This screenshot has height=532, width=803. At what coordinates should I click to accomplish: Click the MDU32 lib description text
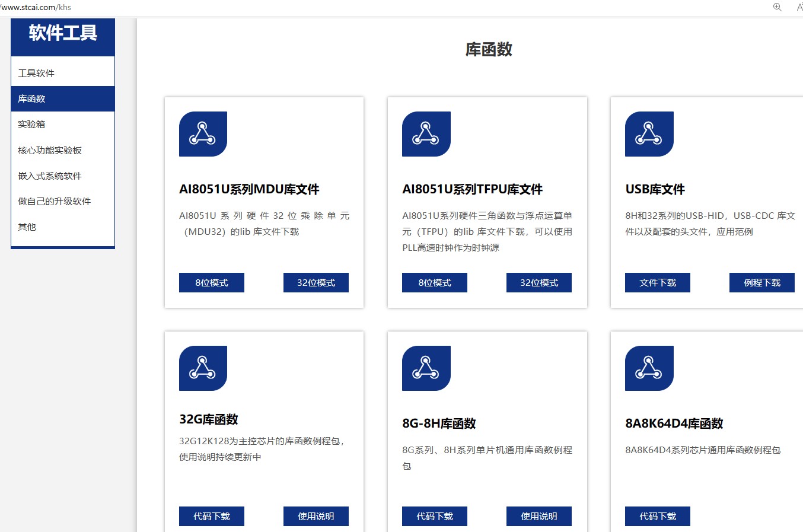(x=264, y=224)
